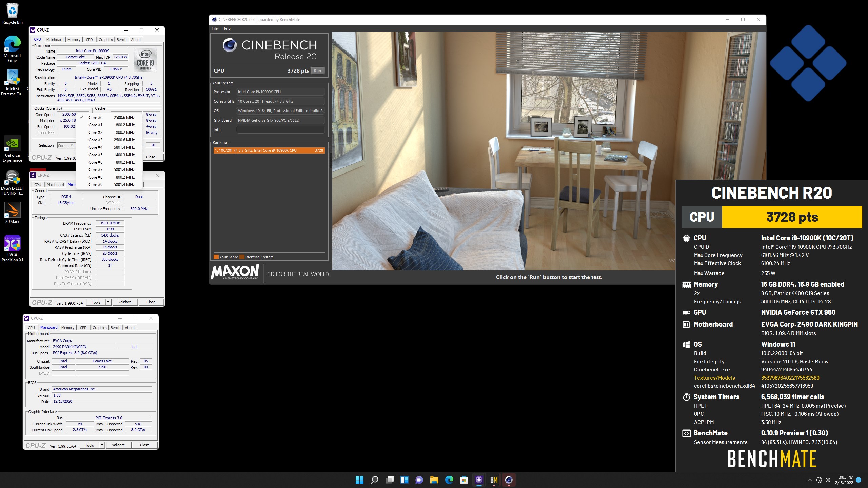Open Bench tab in top CPU-Z

click(122, 40)
